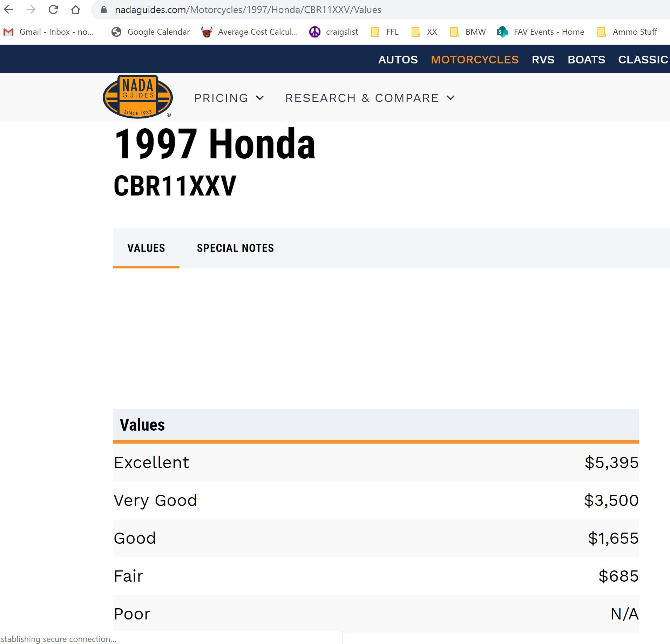Screen dimensions: 670x644
Task: Open the XX bookmark folder
Action: (x=425, y=32)
